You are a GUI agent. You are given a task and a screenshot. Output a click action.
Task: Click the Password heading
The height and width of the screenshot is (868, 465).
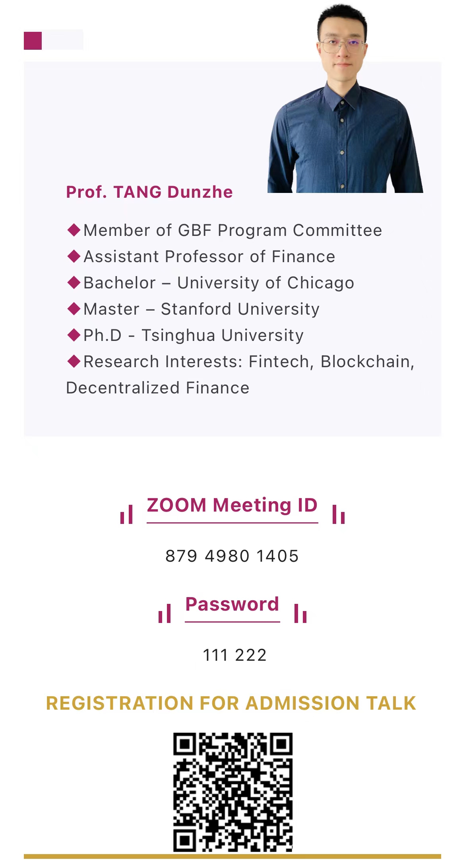232,604
